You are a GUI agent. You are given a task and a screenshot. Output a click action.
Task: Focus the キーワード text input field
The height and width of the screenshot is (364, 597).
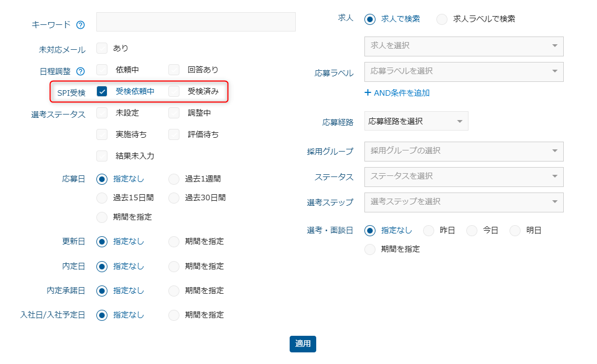(195, 22)
